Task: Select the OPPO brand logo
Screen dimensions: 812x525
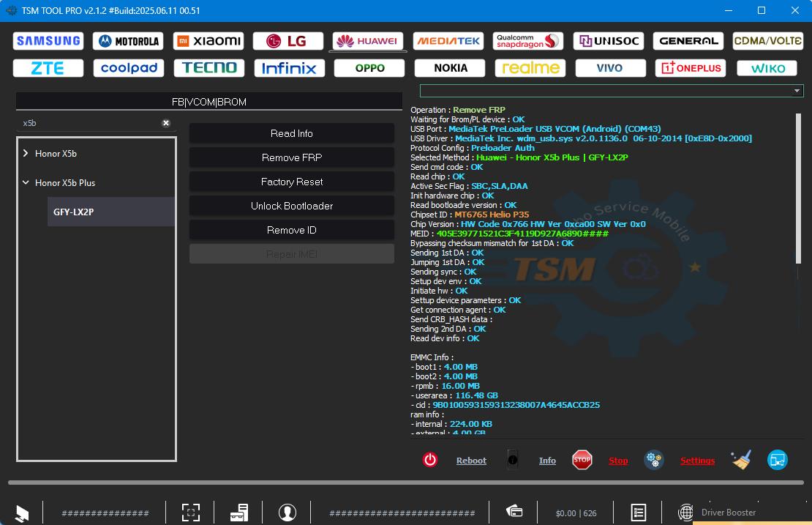Action: point(369,68)
